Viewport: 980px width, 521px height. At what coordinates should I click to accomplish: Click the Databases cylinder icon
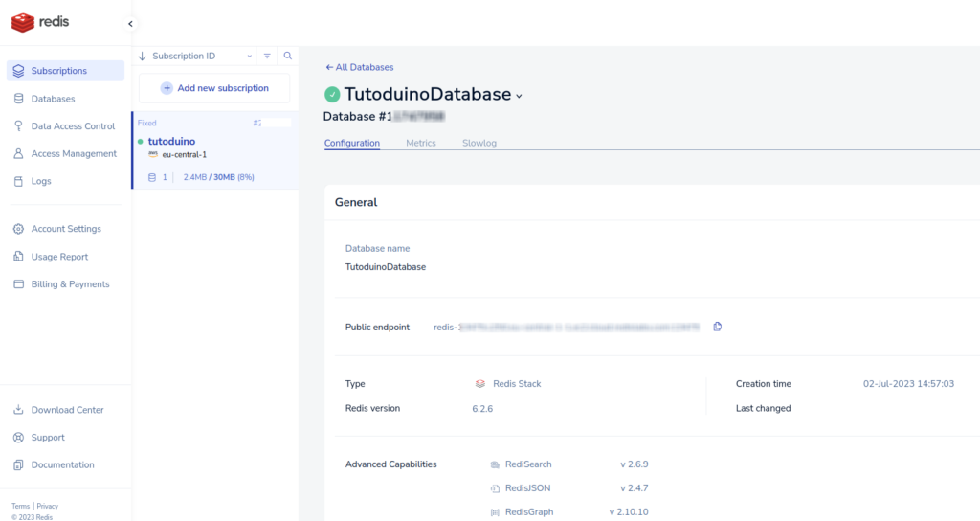[19, 99]
